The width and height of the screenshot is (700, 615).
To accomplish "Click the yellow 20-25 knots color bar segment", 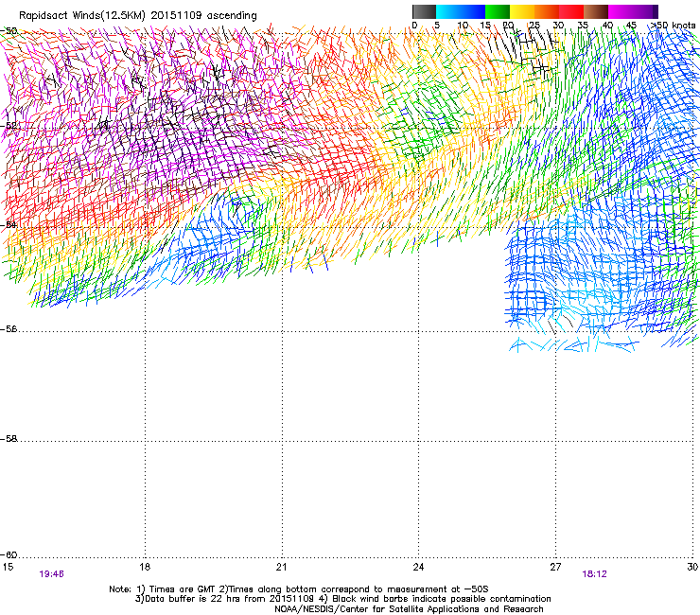I will coord(522,11).
